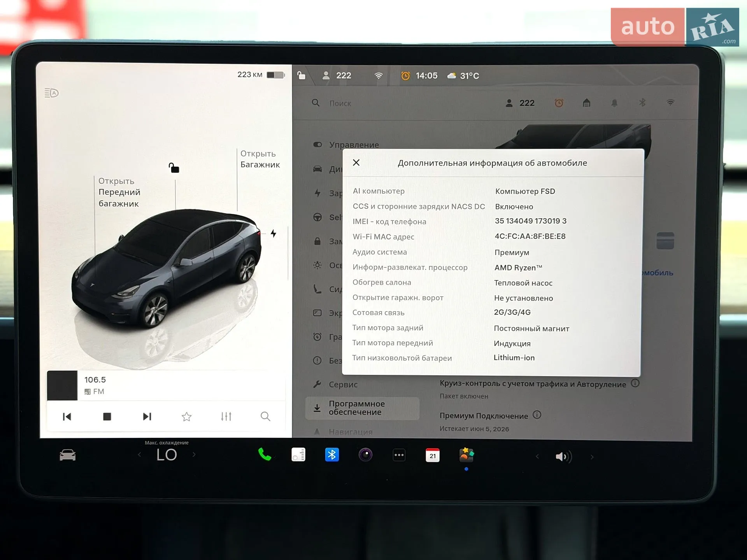Tap the charge port lightning icon
Screen dimensions: 747x560
tap(274, 233)
